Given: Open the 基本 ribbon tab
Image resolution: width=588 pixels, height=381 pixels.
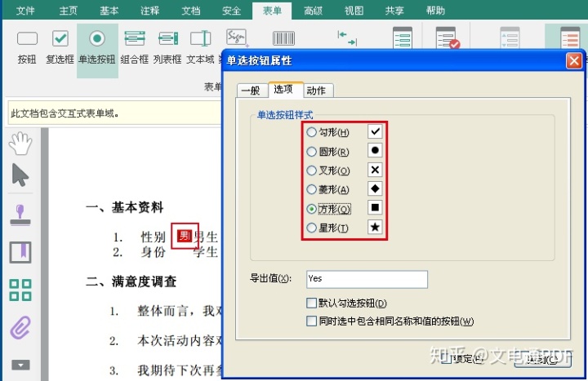Looking at the screenshot, I should 109,11.
